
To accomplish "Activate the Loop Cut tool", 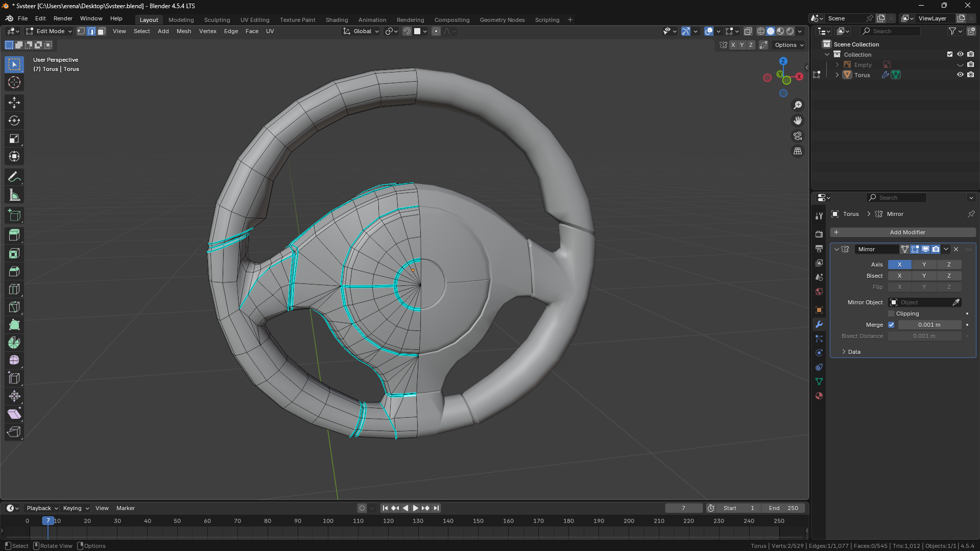I will (x=14, y=289).
